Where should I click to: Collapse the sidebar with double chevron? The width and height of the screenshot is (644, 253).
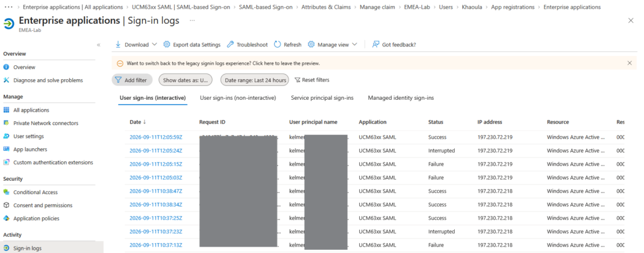99,45
